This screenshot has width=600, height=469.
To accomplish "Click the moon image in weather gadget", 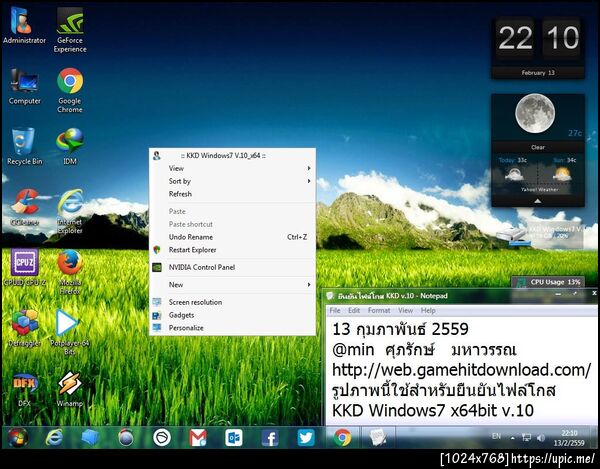I will pyautogui.click(x=535, y=113).
